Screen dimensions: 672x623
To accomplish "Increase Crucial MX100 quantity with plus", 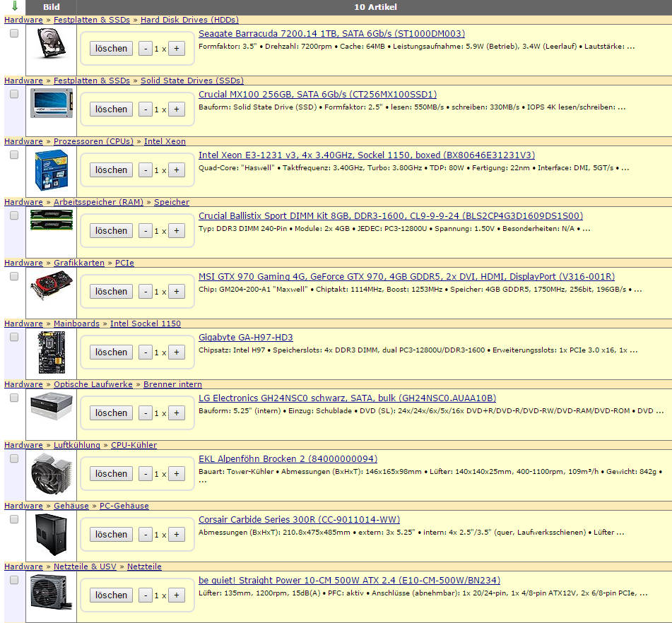I will [177, 109].
